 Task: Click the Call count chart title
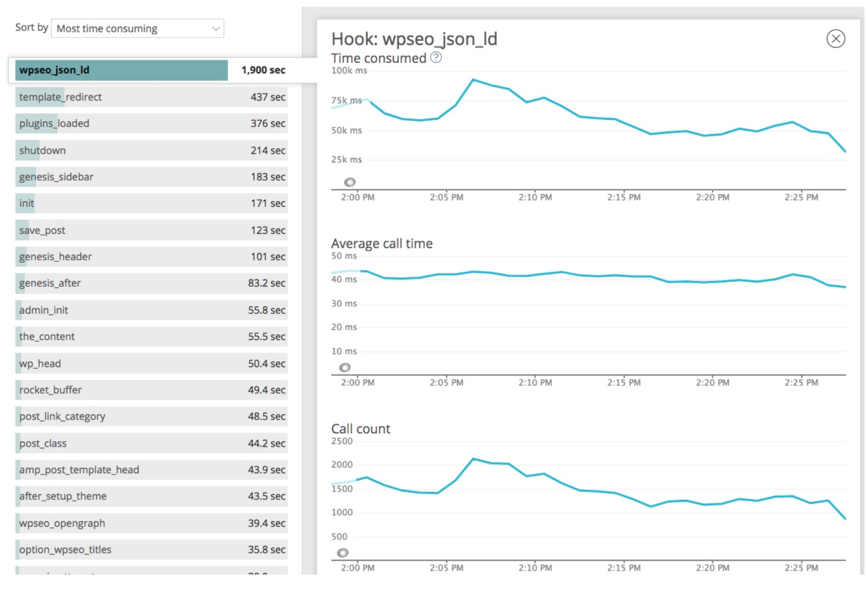[x=361, y=429]
